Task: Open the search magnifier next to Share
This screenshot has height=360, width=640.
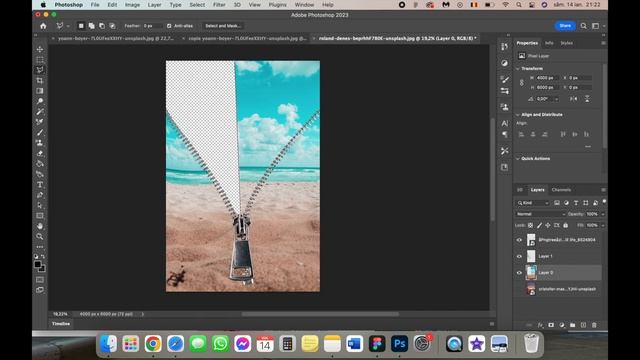Action: [x=584, y=26]
